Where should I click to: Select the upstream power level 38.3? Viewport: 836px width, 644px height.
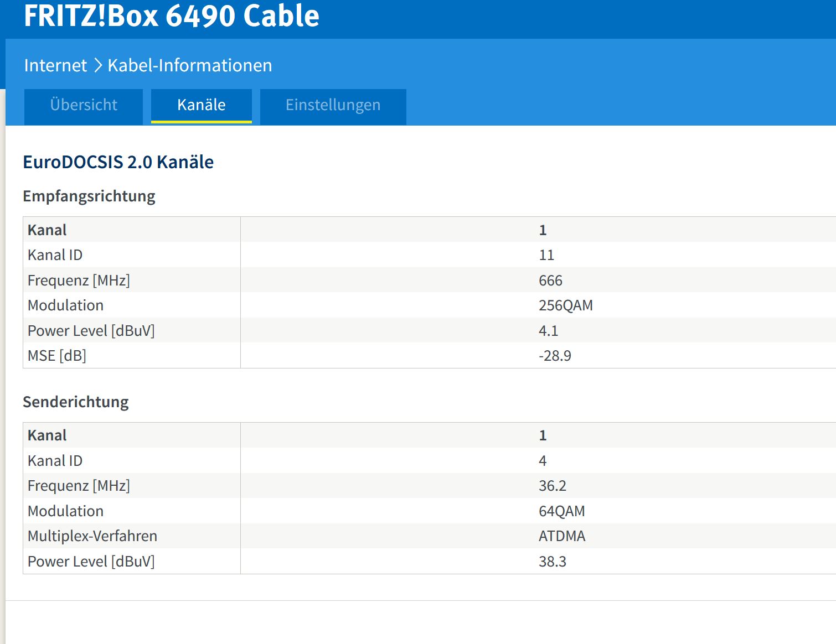click(x=552, y=562)
